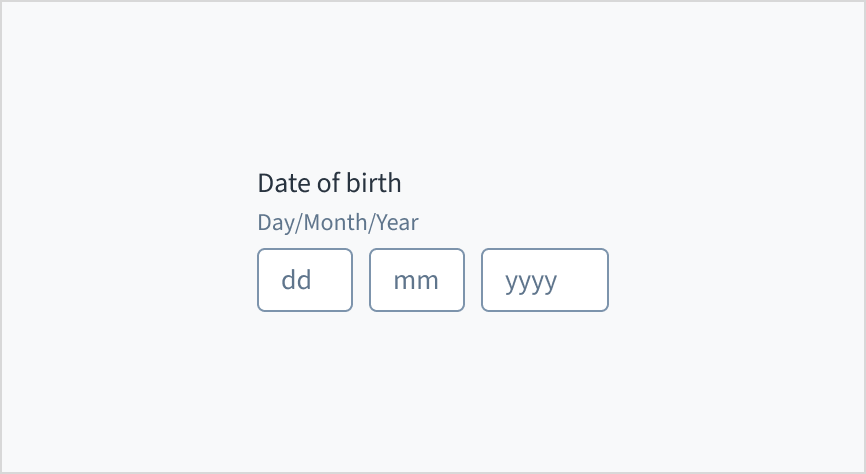Click the 'Day/Month/Year' hint text
Image resolution: width=866 pixels, height=474 pixels.
click(x=338, y=222)
